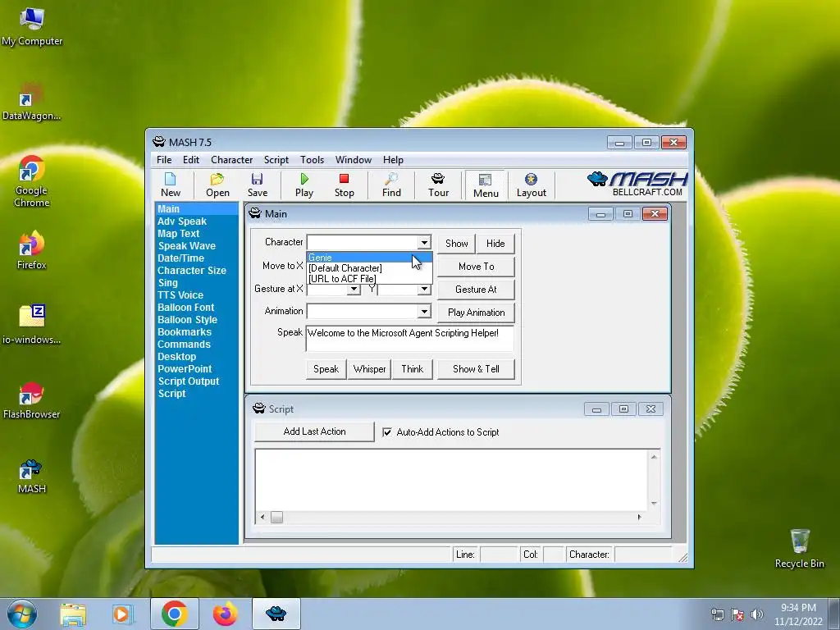Screen dimensions: 840x630
Task: Click the Layout toolbar icon
Action: [x=531, y=185]
